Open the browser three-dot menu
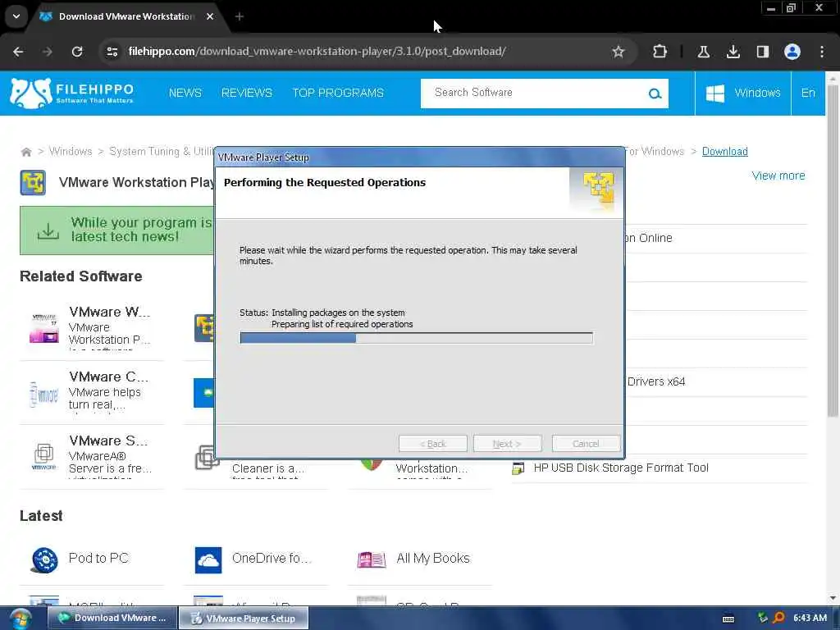 click(x=822, y=52)
